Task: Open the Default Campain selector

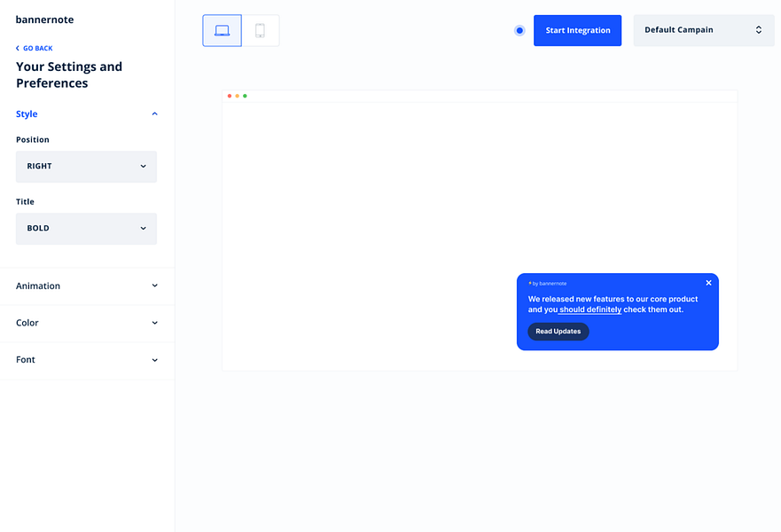Action: click(x=703, y=30)
